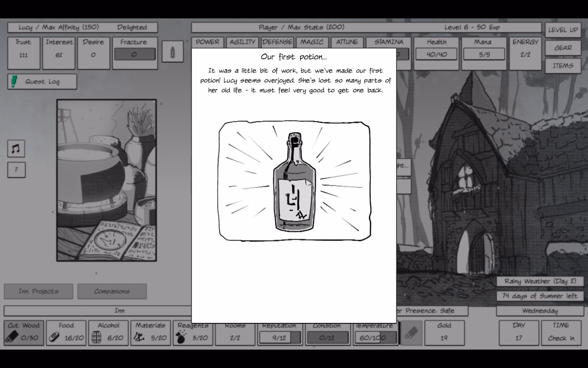Click the Fracture 0 meter
Screen dimensions: 588x368
(135, 54)
